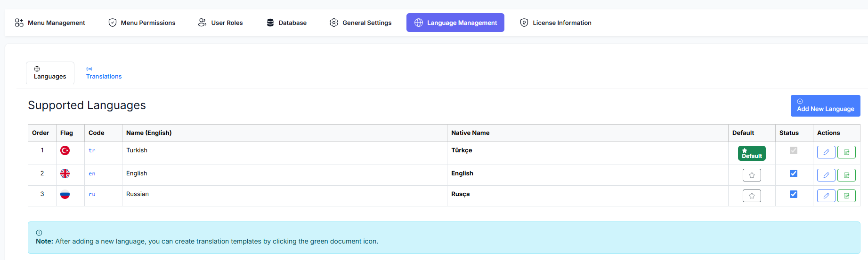Open the Menu Permissions tab
The height and width of the screenshot is (260, 868).
point(142,23)
